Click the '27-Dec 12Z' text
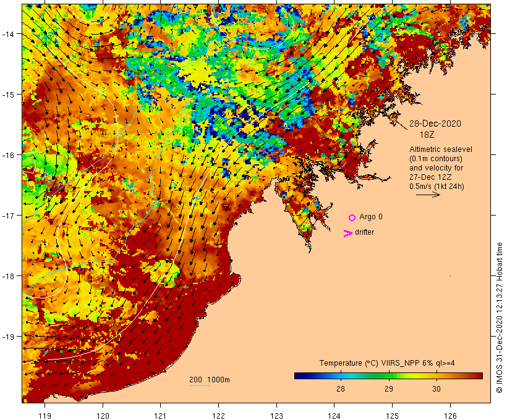Image resolution: width=507 pixels, height=420 pixels. [x=430, y=177]
